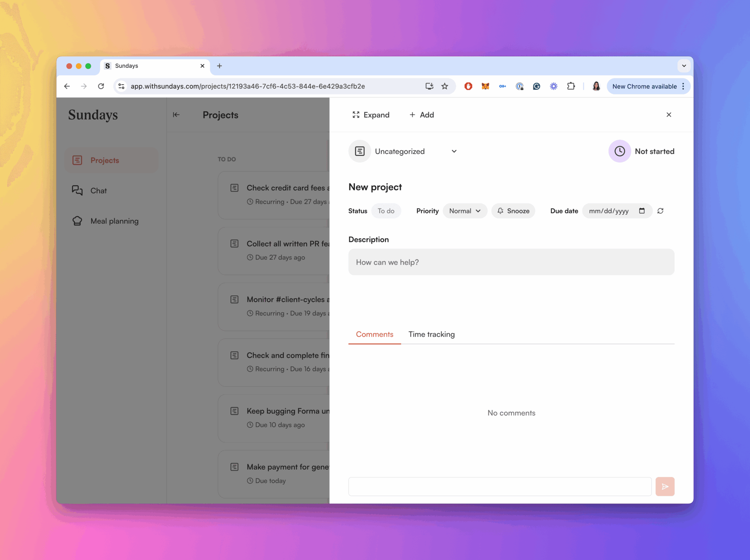Switch to the Time tracking tab
This screenshot has width=750, height=560.
[x=431, y=334]
